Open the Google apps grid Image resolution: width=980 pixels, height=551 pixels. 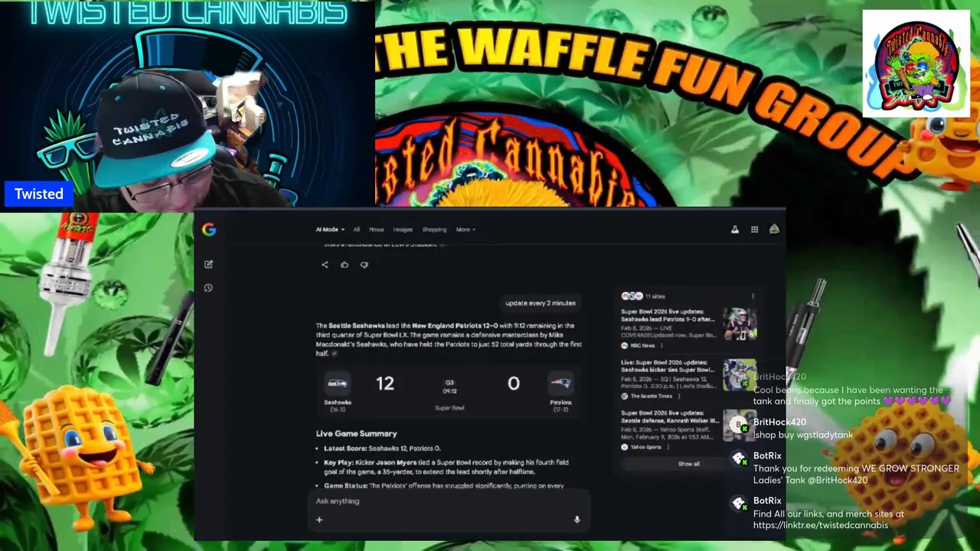pos(754,230)
